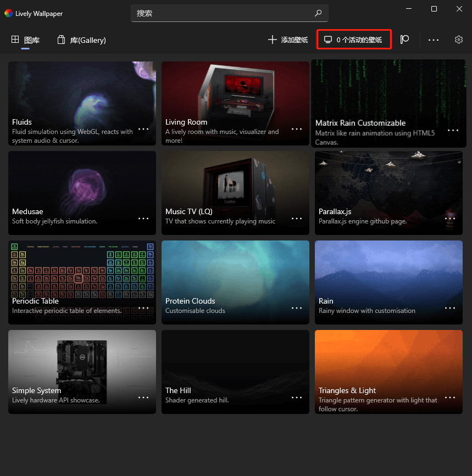
Task: Open the 0 个活动的壁纸 button
Action: coord(354,40)
